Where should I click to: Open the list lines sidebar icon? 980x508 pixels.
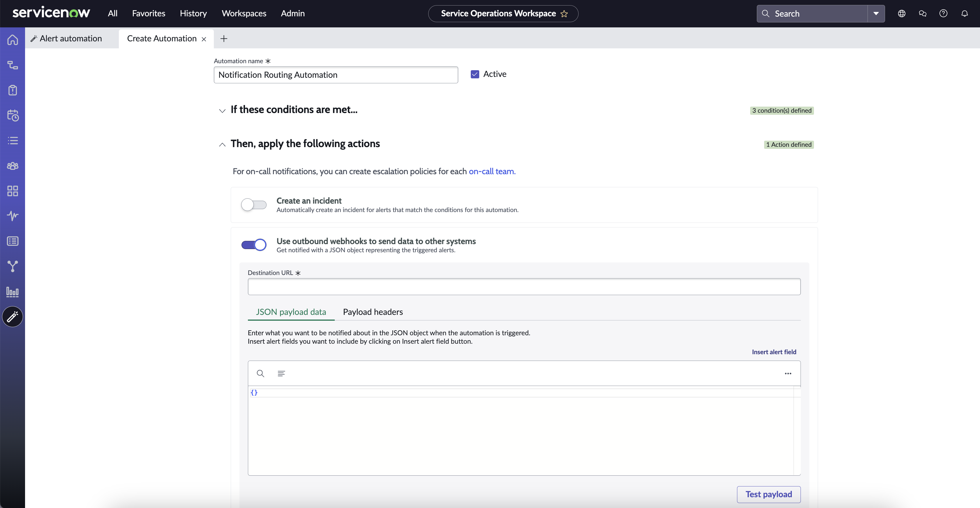pos(13,140)
